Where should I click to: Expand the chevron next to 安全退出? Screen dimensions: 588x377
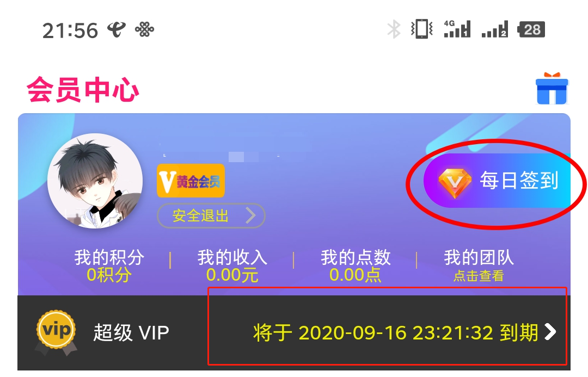(250, 215)
